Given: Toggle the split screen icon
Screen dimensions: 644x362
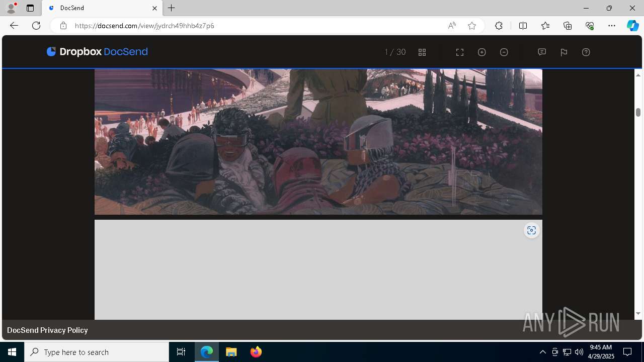Looking at the screenshot, I should pyautogui.click(x=523, y=26).
